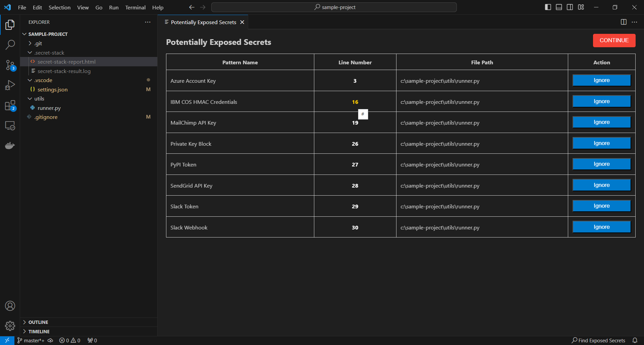Image resolution: width=644 pixels, height=345 pixels.
Task: Open the Edit menu
Action: 37,7
